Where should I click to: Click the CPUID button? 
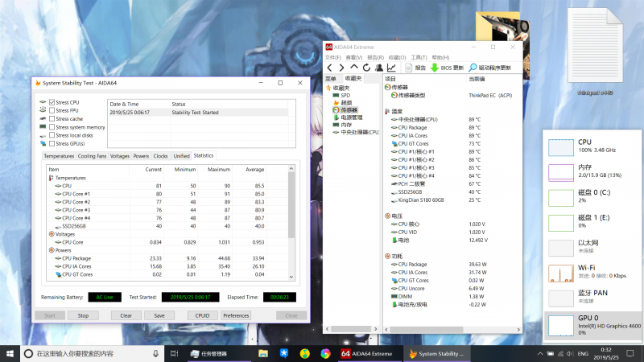(x=203, y=315)
